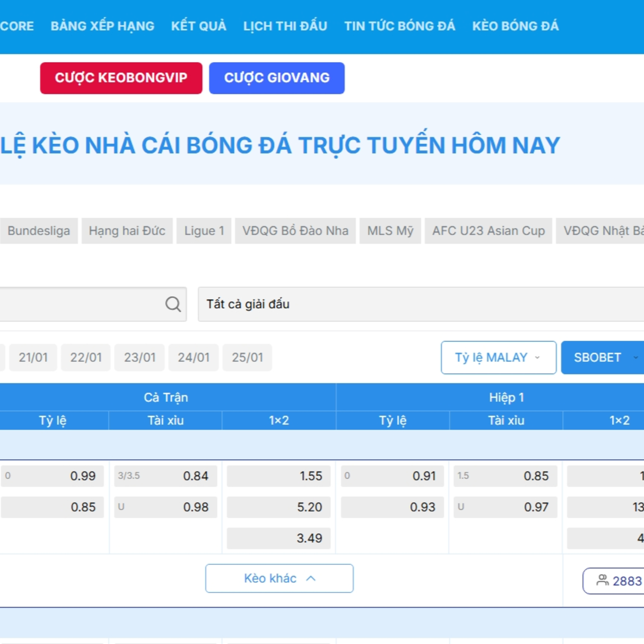Open the Tất cả giải đấu selector

coord(421,304)
